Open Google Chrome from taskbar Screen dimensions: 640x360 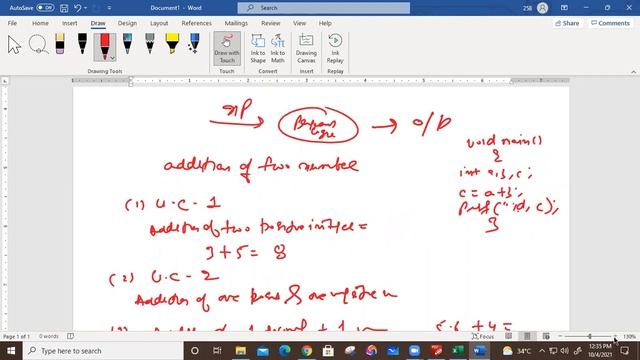click(307, 351)
